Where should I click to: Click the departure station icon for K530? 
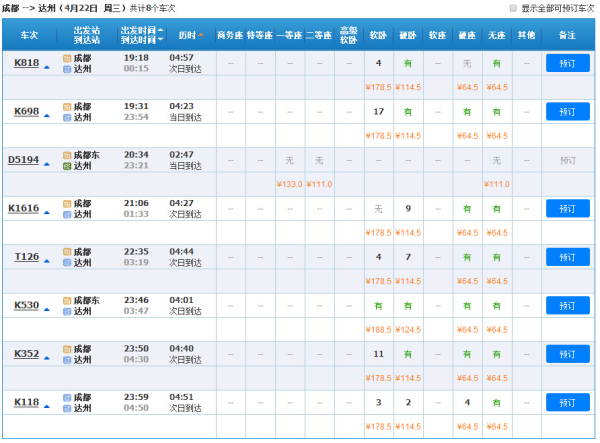[x=67, y=300]
